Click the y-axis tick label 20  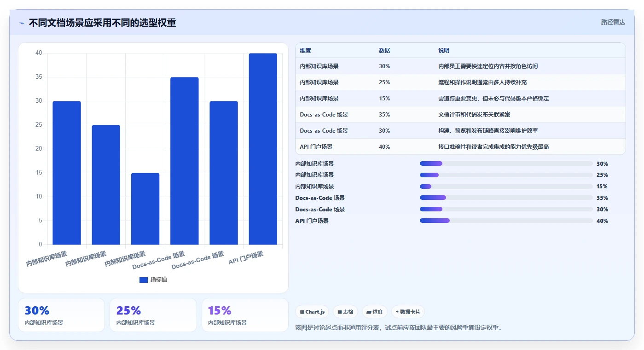39,149
